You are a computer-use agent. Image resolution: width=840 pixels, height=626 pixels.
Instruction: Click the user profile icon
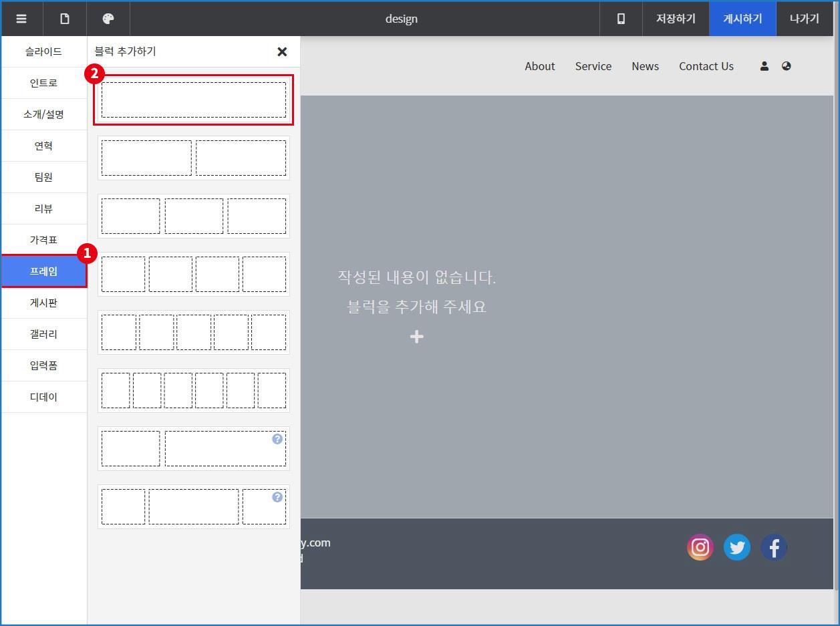point(764,66)
